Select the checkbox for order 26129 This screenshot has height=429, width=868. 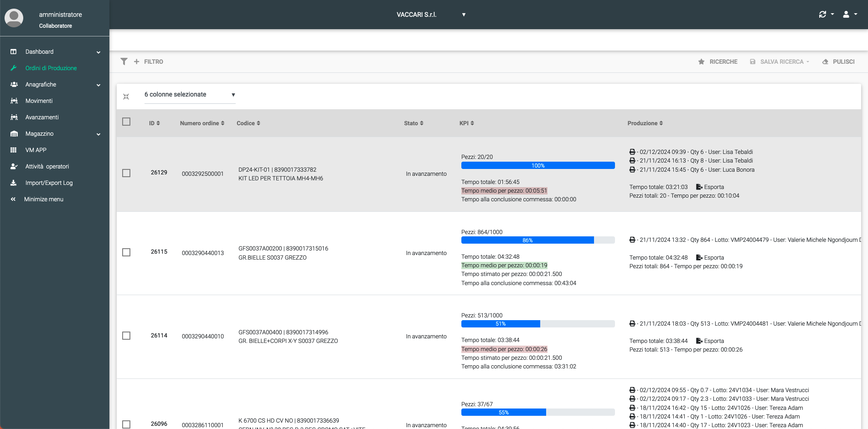click(126, 173)
